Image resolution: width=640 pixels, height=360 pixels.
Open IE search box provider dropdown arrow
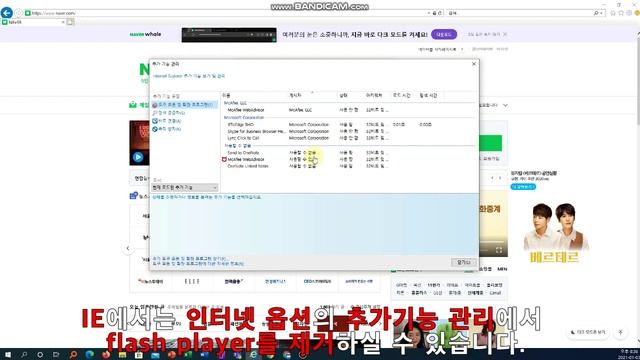(x=601, y=13)
